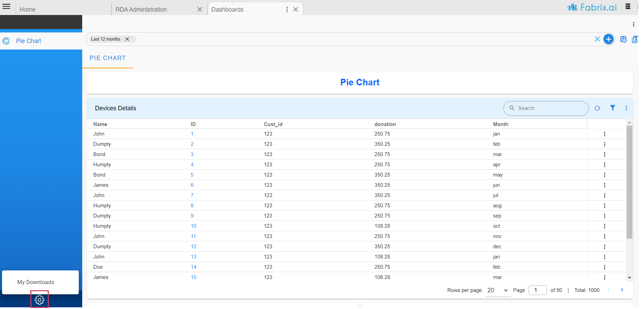The image size is (644, 309).
Task: Open row actions menu for John jan
Action: (x=604, y=134)
